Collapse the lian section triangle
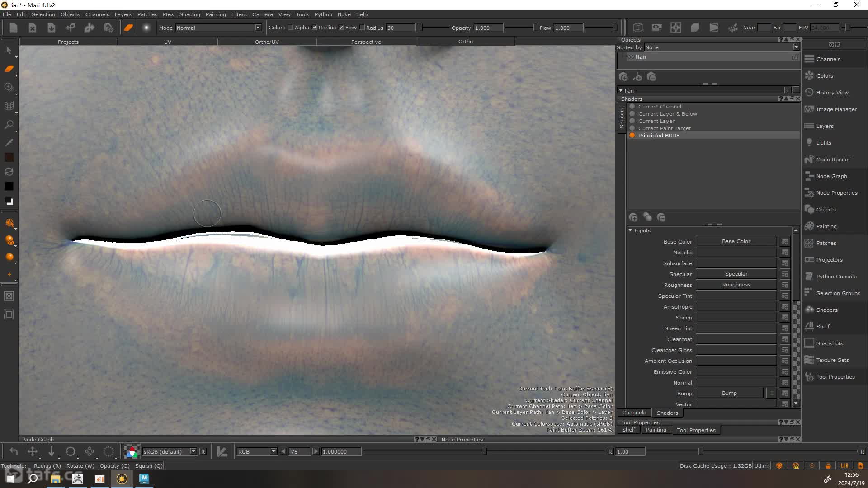 click(621, 90)
